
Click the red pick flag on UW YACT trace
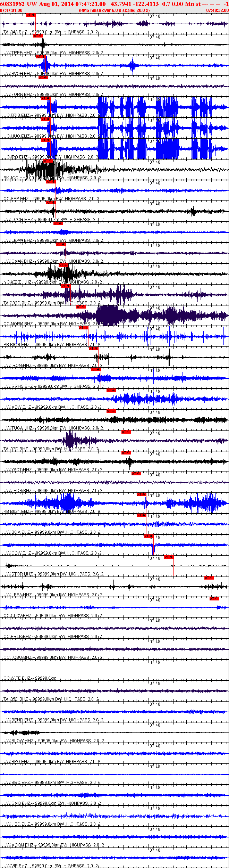[x=126, y=453]
